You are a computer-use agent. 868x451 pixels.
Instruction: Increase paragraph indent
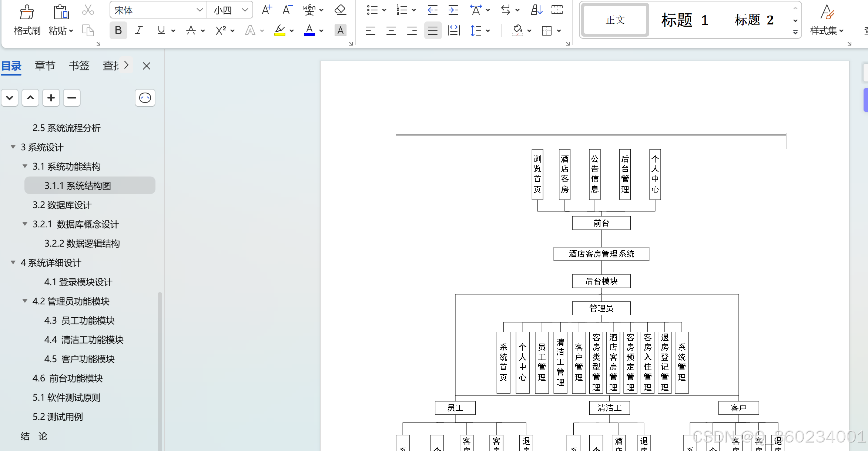click(453, 10)
